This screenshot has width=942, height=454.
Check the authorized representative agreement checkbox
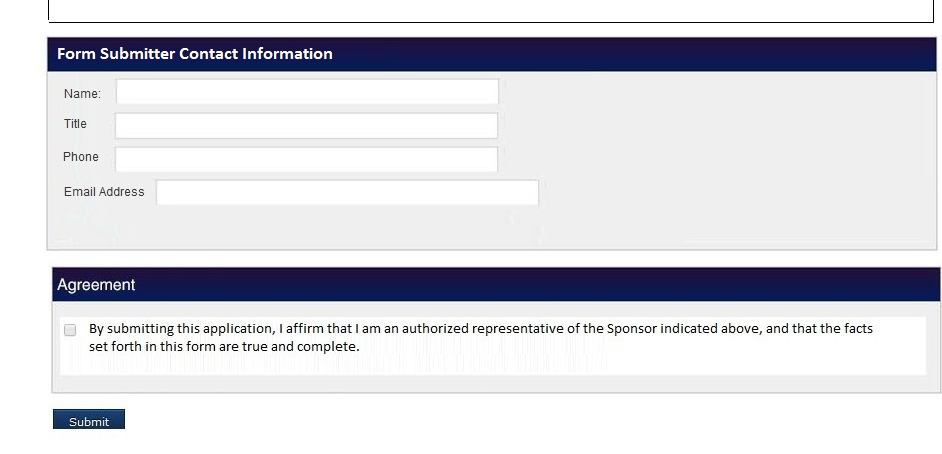coord(70,330)
